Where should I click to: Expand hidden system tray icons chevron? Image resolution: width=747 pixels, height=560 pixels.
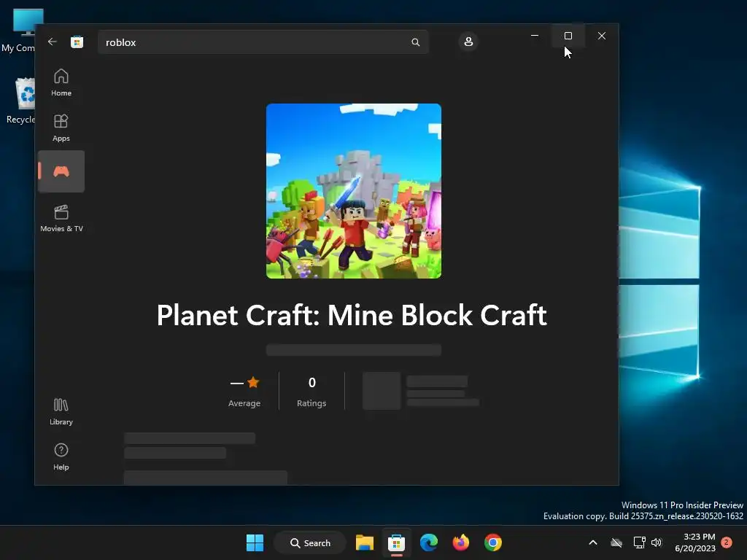593,542
